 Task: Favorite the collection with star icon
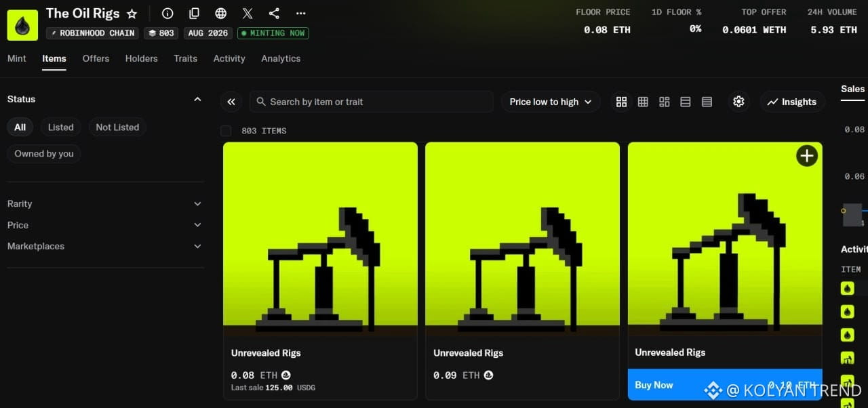click(132, 14)
